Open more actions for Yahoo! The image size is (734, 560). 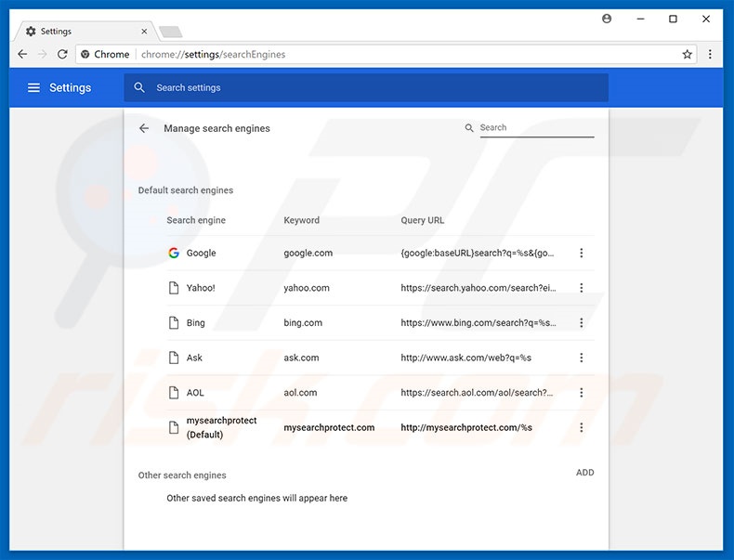581,288
